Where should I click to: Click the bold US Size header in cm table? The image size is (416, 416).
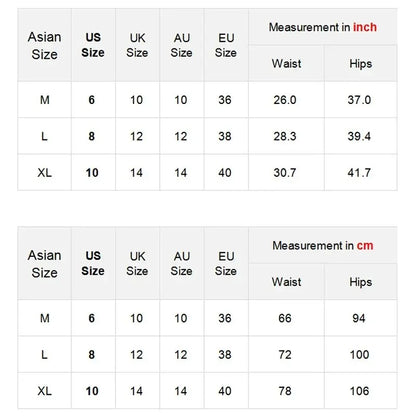[x=93, y=263]
